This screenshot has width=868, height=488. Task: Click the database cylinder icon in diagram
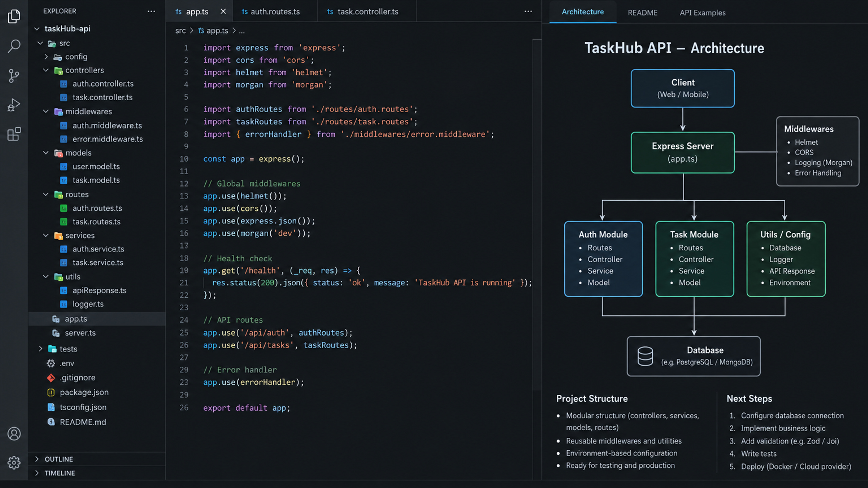(x=645, y=356)
